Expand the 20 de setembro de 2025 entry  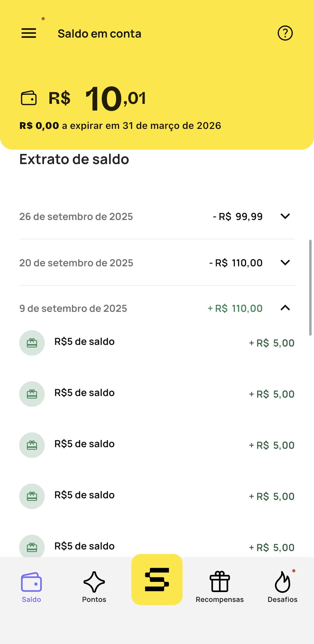(285, 263)
